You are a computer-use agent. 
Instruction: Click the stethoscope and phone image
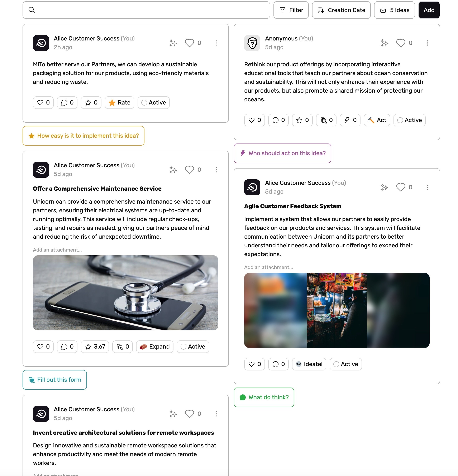pos(125,293)
